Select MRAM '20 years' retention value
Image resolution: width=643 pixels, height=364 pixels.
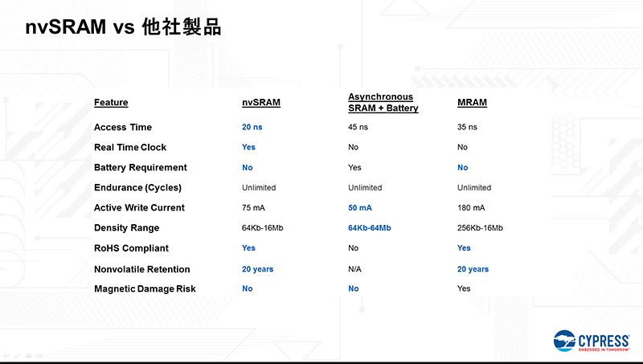click(x=473, y=269)
